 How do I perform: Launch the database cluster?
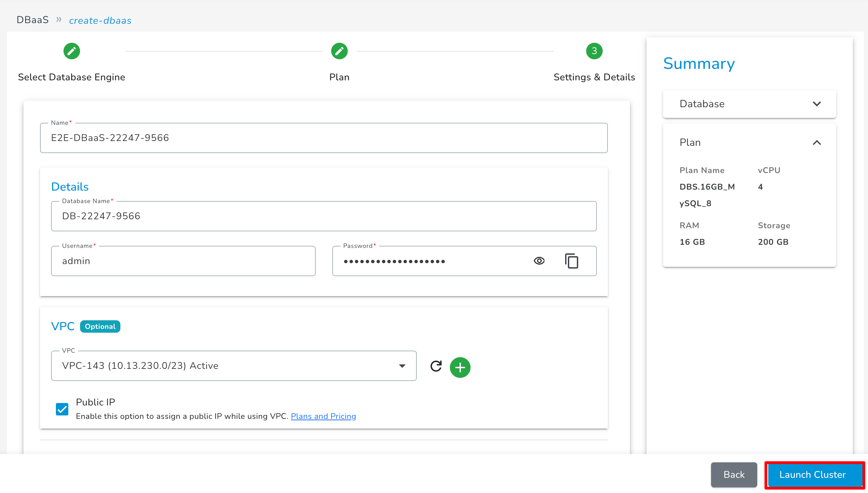[812, 474]
